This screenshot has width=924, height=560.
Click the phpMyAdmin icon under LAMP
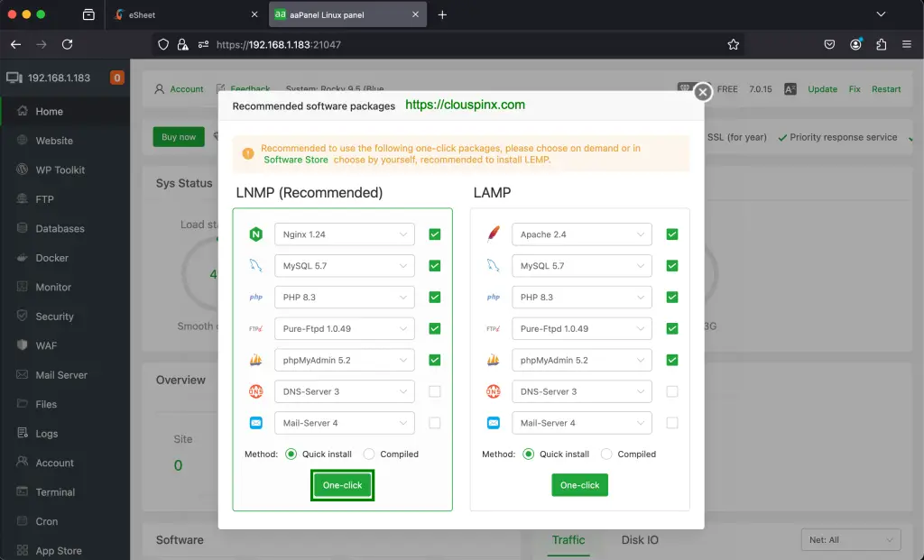pyautogui.click(x=493, y=359)
